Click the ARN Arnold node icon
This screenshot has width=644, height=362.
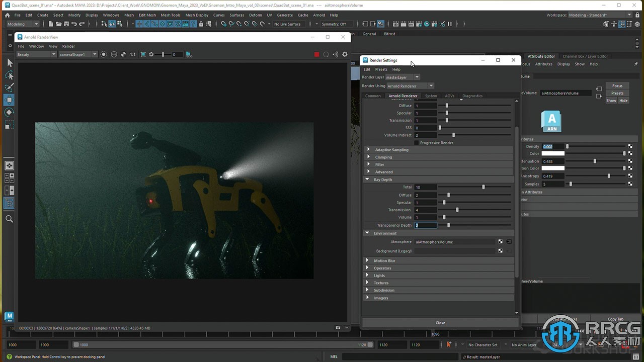tap(551, 122)
